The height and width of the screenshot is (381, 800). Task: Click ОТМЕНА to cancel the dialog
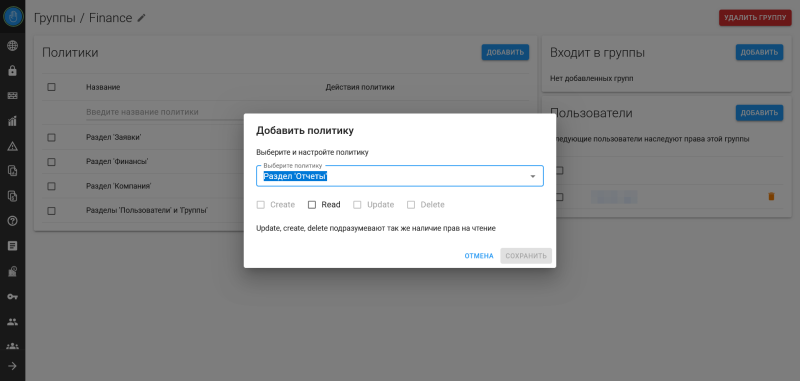tap(479, 256)
